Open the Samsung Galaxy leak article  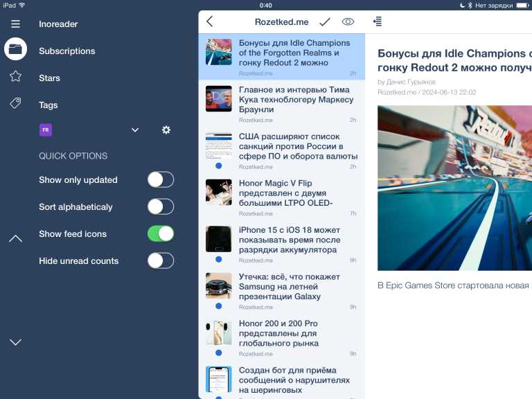tap(282, 291)
